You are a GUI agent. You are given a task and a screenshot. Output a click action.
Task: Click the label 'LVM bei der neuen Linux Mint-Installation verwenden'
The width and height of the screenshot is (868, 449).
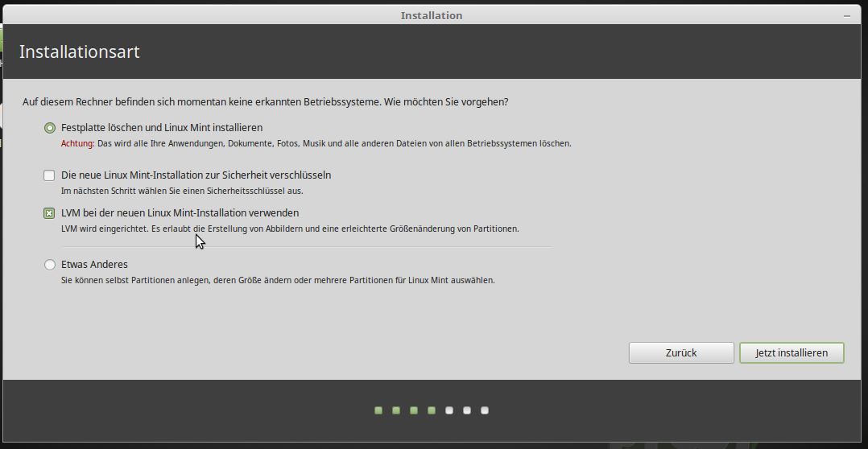(x=180, y=213)
